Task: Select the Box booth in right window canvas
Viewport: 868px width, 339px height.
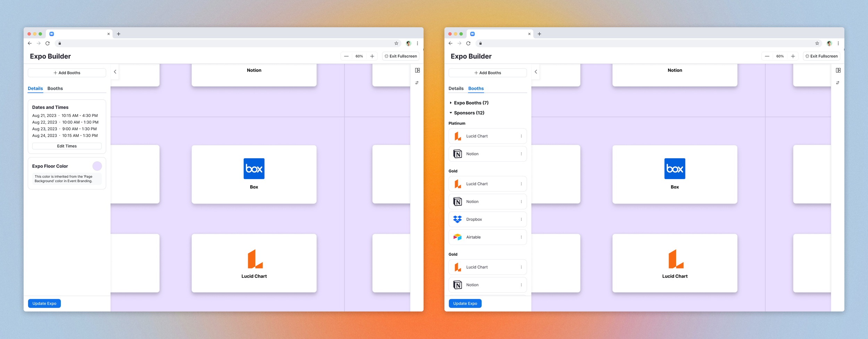Action: click(x=675, y=175)
